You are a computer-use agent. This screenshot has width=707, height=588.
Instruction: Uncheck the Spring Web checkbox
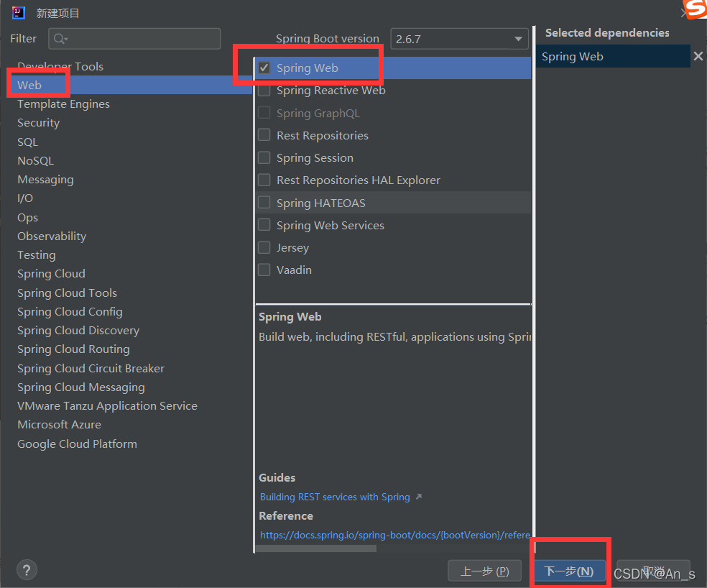[x=264, y=68]
